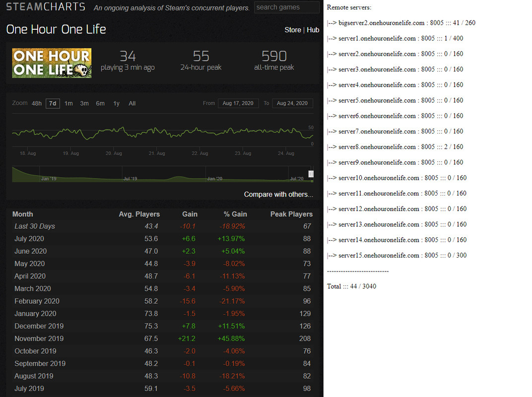
Task: Select the 1m zoom option
Action: [68, 104]
